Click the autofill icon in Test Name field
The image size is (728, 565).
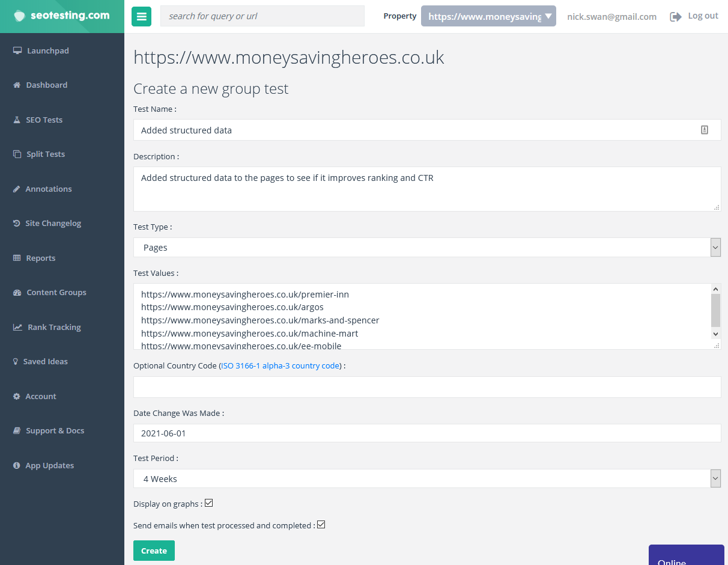705,130
